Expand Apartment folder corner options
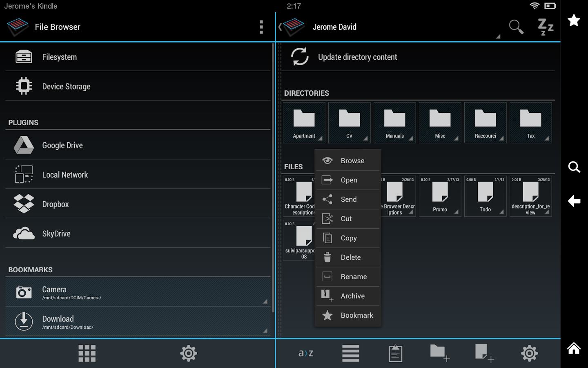The height and width of the screenshot is (368, 588). [321, 139]
